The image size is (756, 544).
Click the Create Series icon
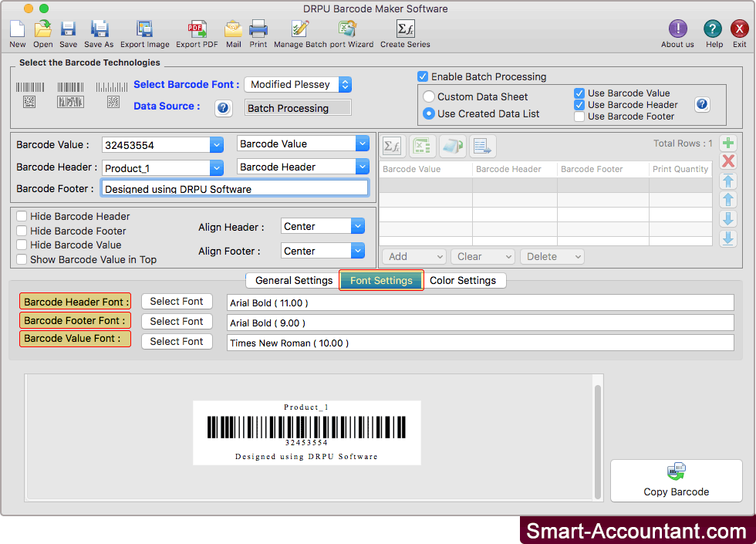pos(405,29)
